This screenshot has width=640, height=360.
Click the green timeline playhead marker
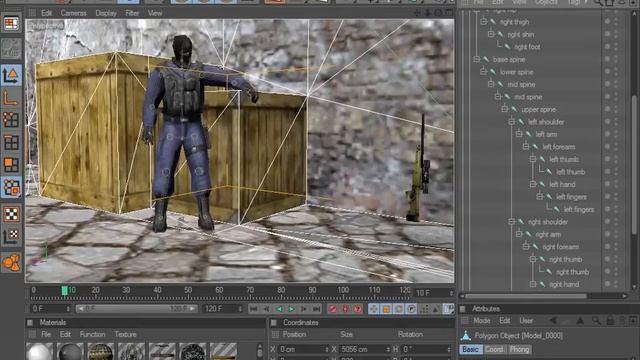pyautogui.click(x=64, y=290)
